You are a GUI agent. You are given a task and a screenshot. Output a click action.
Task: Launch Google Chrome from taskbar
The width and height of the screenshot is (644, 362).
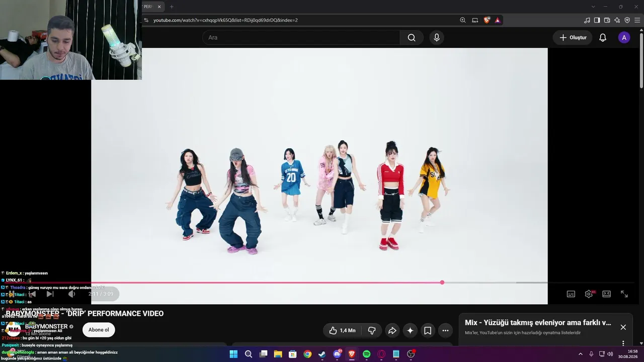point(307,354)
